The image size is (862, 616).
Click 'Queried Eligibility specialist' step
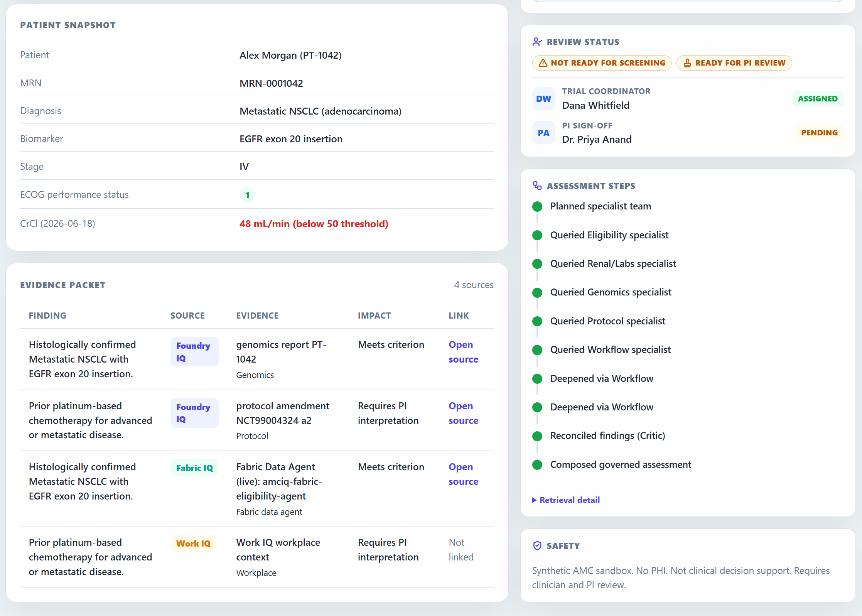(x=609, y=235)
